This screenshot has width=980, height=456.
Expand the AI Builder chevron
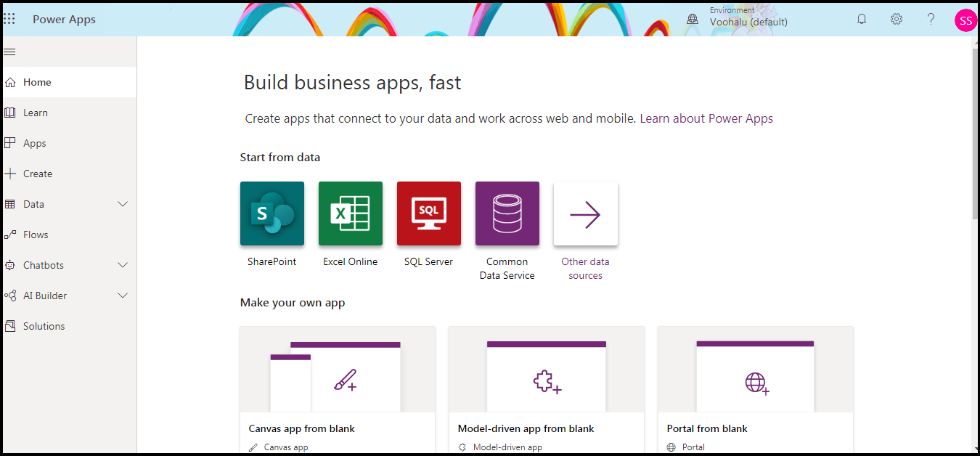(x=123, y=296)
